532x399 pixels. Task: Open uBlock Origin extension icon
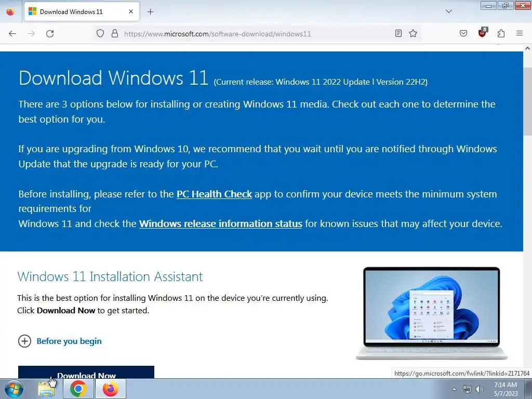(483, 33)
